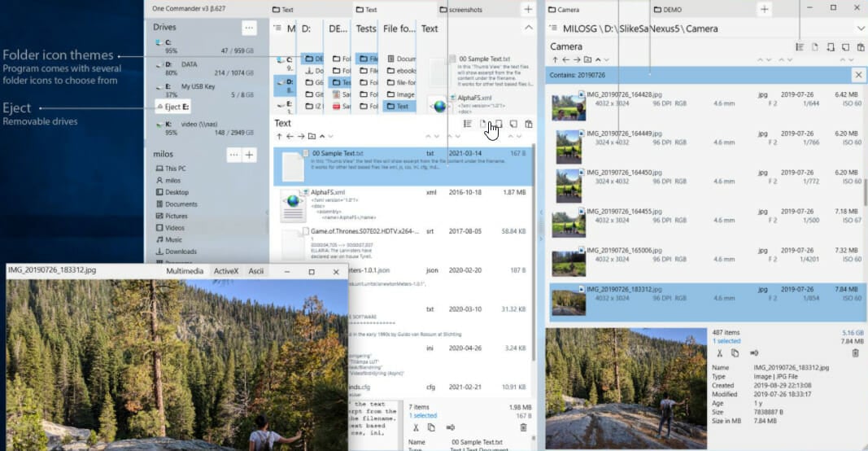Add a new tab next to screenshots tab
Viewport: 868px width, 451px height.
click(x=528, y=9)
